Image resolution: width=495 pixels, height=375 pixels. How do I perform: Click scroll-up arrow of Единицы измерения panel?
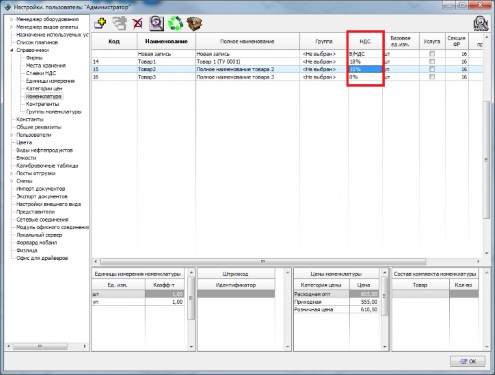pyautogui.click(x=191, y=273)
